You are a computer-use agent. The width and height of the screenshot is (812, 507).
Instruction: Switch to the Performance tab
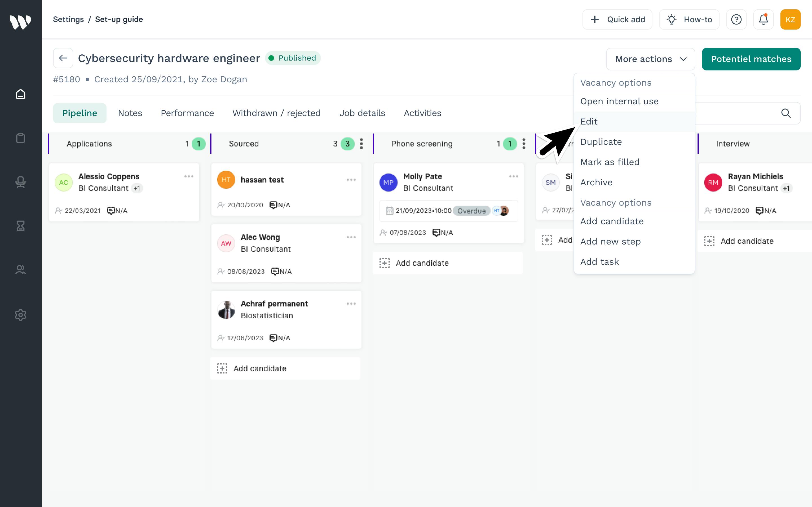click(x=187, y=113)
